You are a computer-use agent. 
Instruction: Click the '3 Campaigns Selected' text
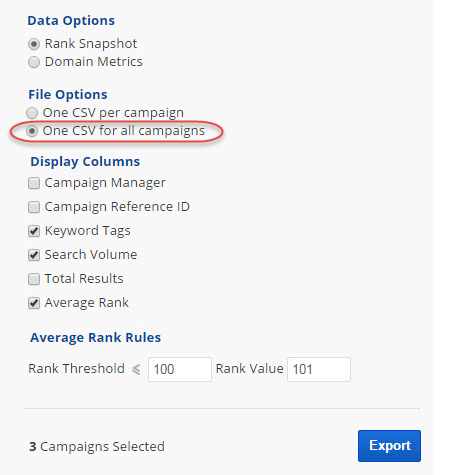click(x=97, y=447)
